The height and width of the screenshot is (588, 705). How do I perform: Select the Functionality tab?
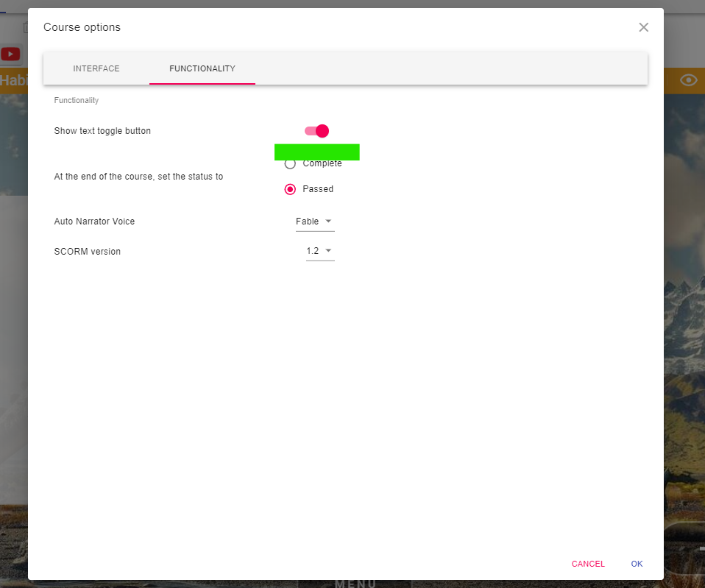(202, 68)
